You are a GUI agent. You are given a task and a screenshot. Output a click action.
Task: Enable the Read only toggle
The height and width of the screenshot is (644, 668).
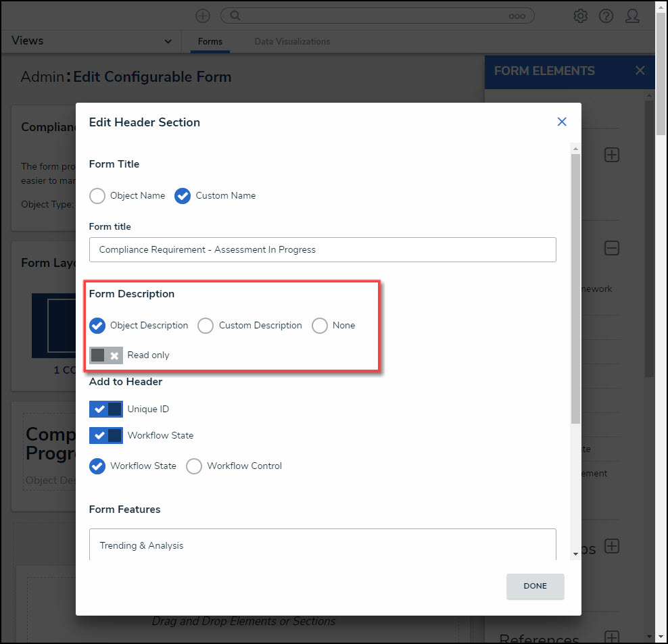tap(106, 355)
